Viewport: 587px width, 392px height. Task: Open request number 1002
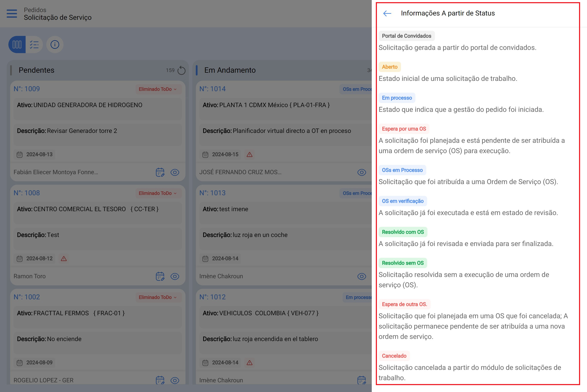point(27,297)
